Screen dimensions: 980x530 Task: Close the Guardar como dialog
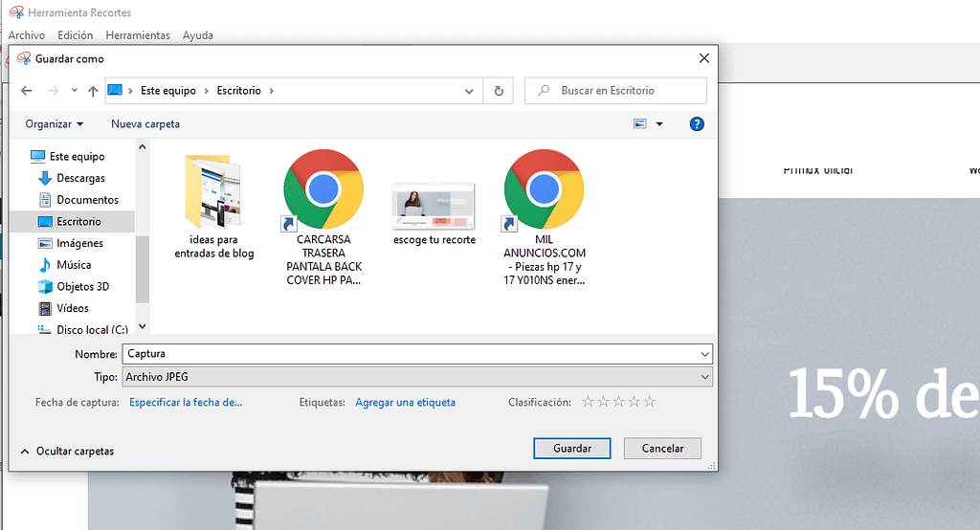tap(703, 58)
